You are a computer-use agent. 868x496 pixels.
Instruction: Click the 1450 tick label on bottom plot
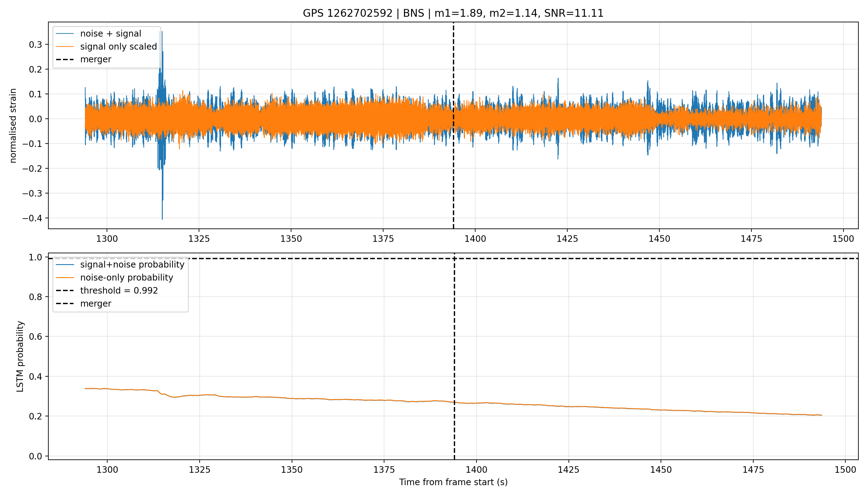point(661,470)
